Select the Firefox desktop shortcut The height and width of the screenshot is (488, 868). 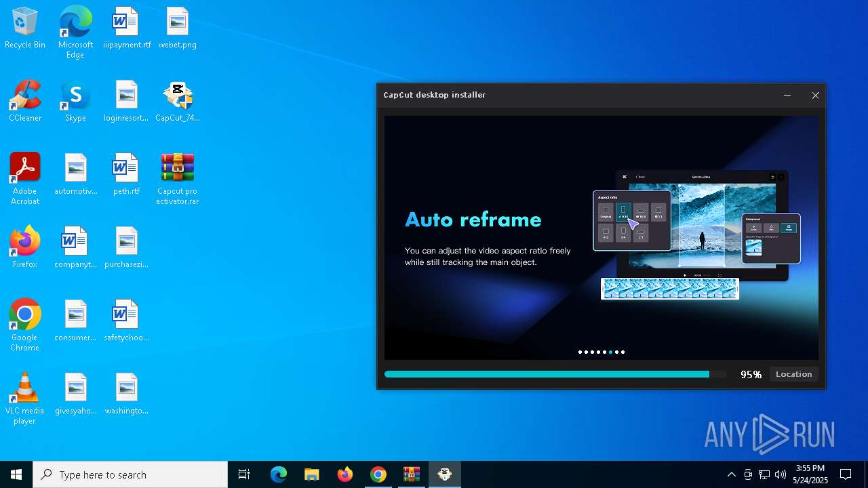coord(25,248)
